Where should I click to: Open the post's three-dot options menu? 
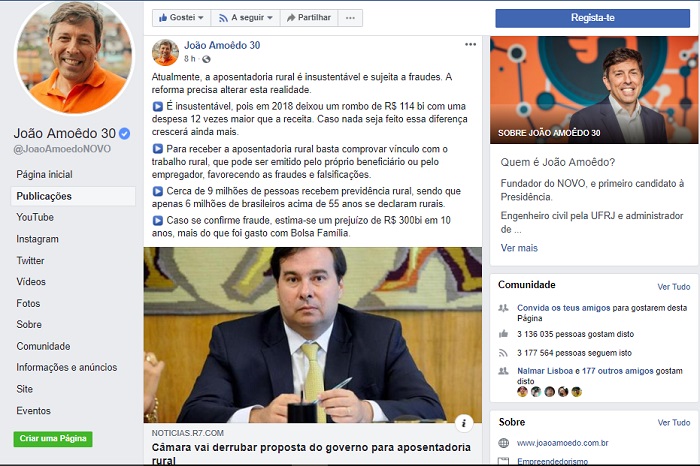(470, 44)
